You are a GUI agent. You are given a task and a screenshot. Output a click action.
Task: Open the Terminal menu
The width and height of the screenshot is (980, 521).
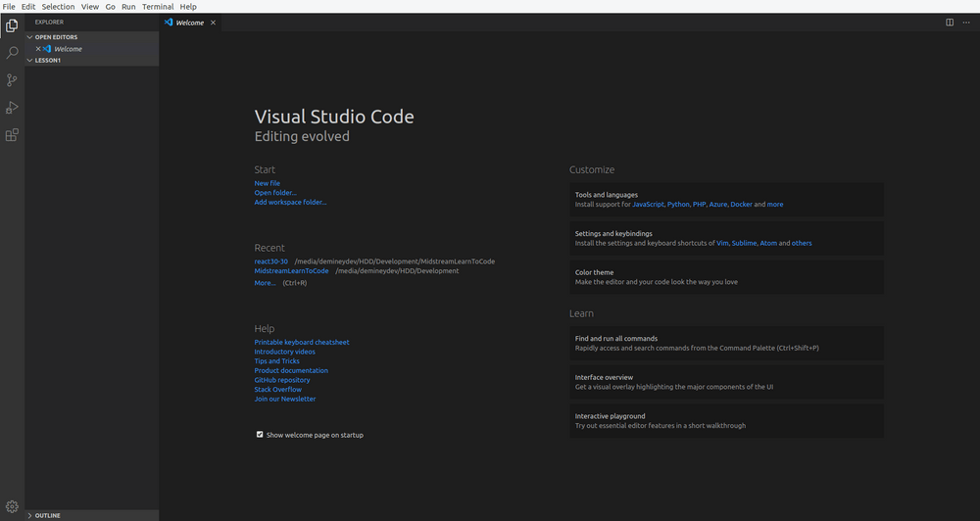coord(158,6)
